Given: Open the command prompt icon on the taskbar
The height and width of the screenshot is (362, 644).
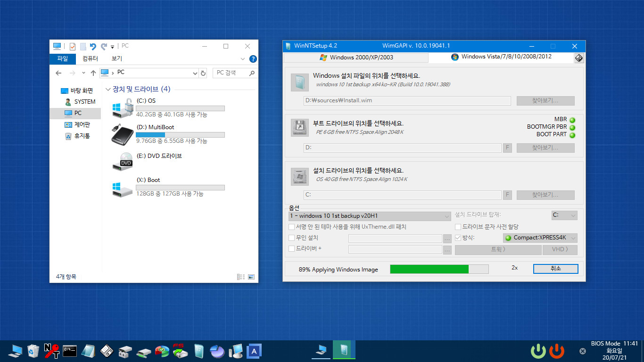Looking at the screenshot, I should click(70, 350).
